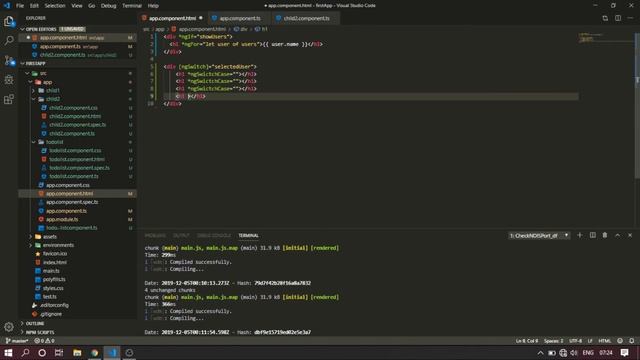Maximize the terminal panel size
Screen dimensions: 640x360
click(x=618, y=235)
